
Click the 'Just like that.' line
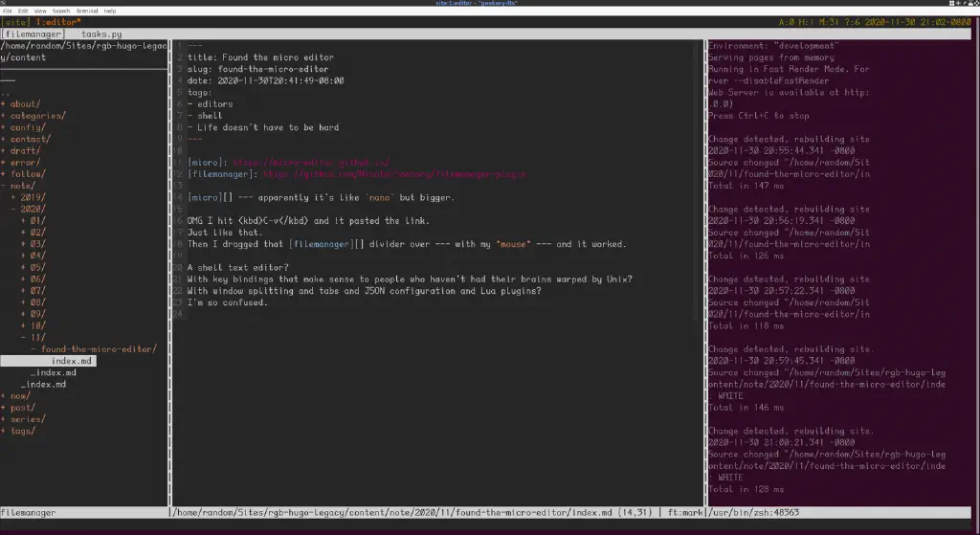click(x=225, y=233)
